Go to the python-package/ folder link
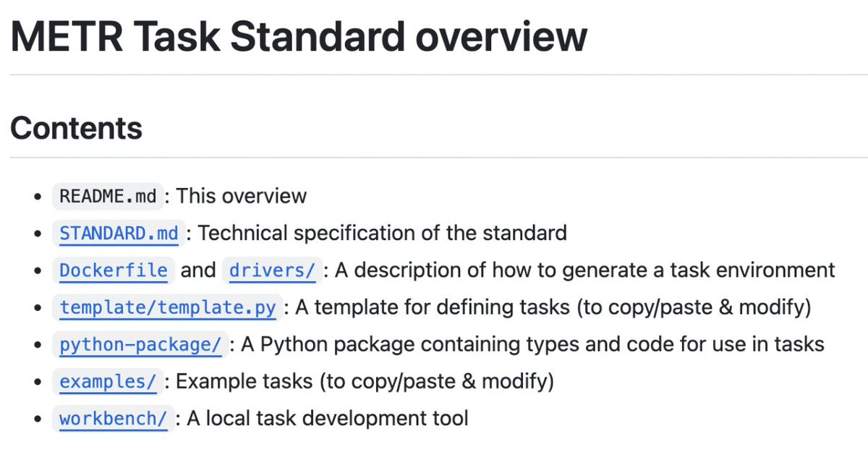This screenshot has height=455, width=868. 140,344
